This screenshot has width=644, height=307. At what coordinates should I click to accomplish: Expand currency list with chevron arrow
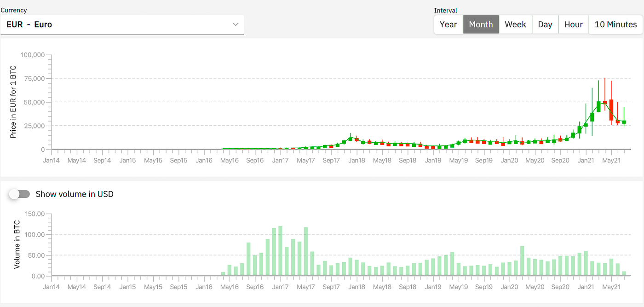tap(236, 24)
